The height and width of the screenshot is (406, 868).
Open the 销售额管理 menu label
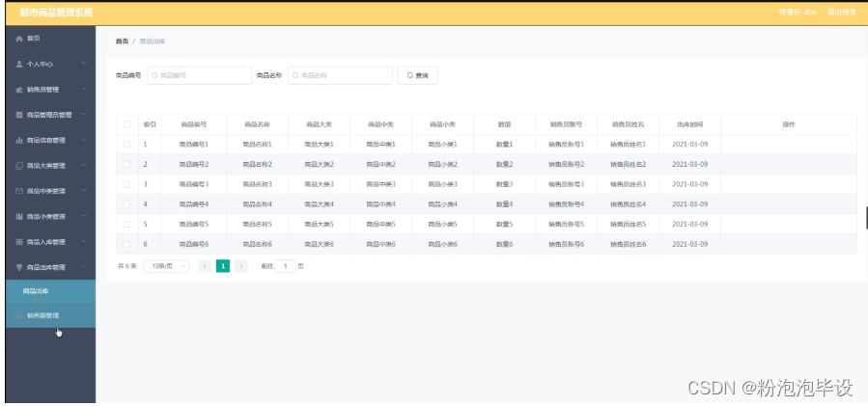coord(42,316)
